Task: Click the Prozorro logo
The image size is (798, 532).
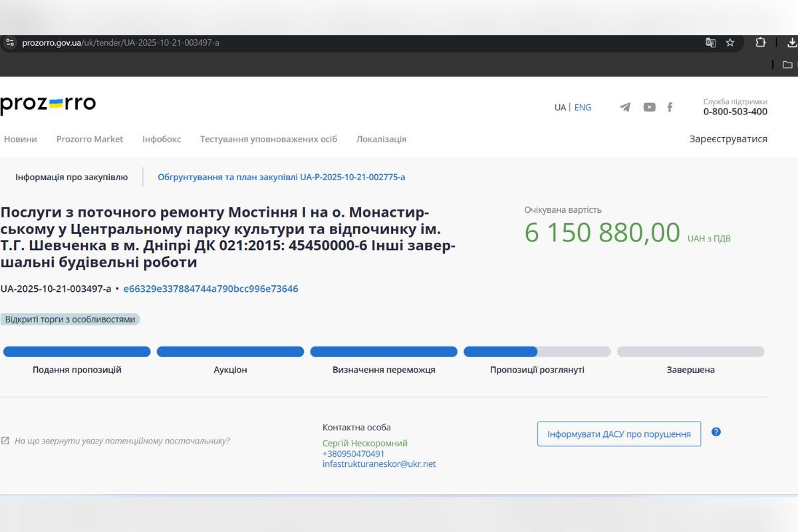Action: tap(47, 103)
